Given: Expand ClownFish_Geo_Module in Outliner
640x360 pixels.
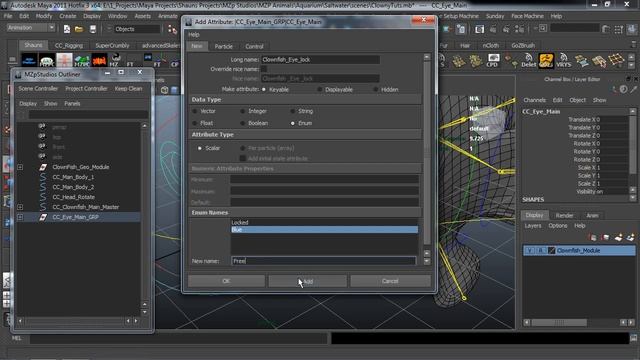Looking at the screenshot, I should (x=20, y=167).
